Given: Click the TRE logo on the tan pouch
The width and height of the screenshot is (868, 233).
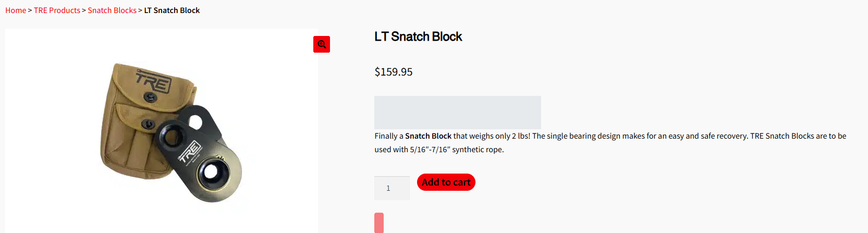Looking at the screenshot, I should point(154,82).
